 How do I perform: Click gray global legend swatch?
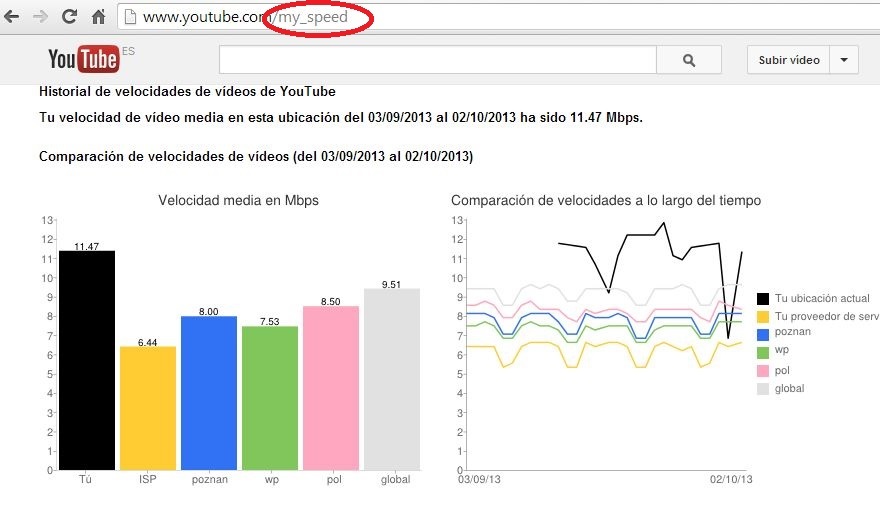point(763,388)
